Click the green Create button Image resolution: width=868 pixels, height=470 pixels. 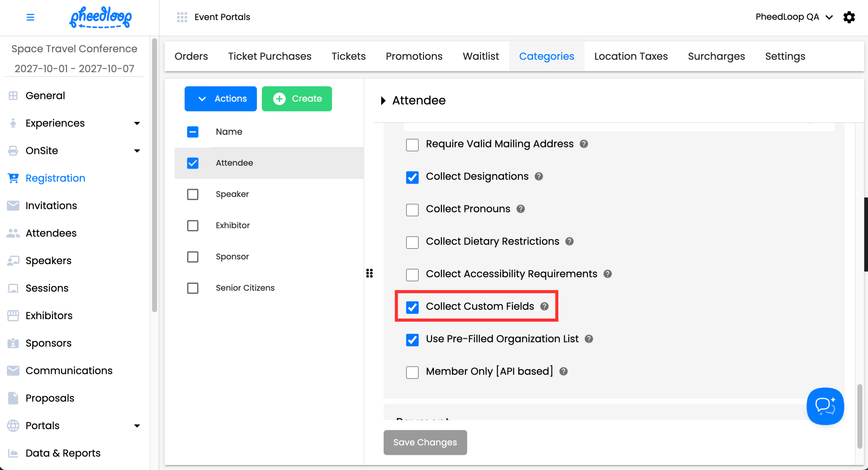[297, 99]
